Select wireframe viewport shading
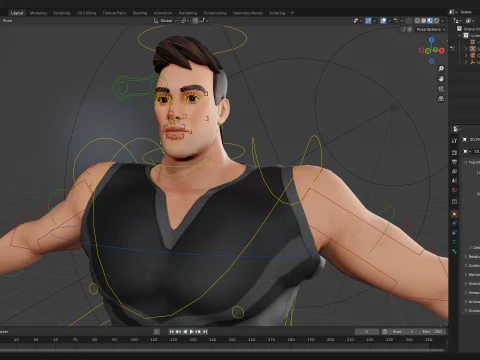 [x=417, y=21]
